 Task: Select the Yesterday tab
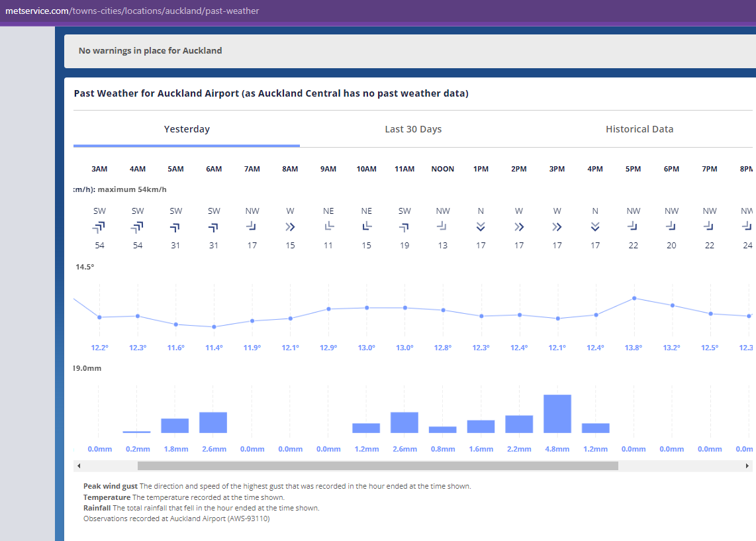click(187, 129)
